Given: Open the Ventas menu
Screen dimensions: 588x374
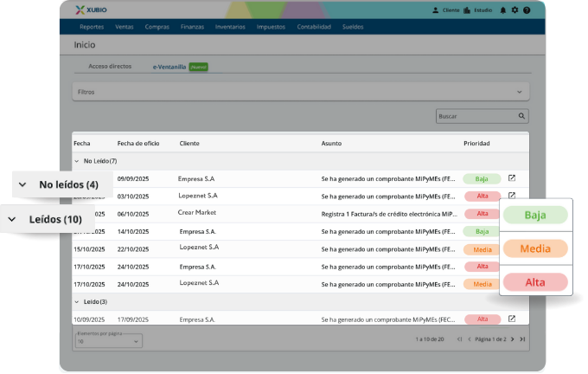Looking at the screenshot, I should 125,27.
